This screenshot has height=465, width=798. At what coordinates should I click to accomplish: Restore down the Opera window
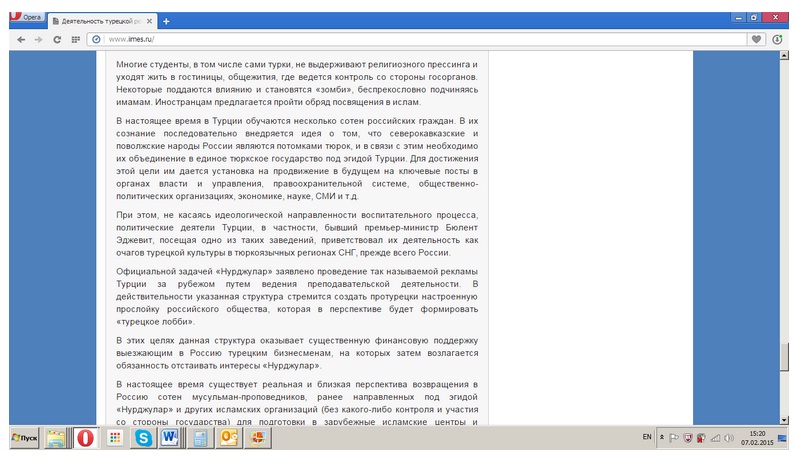[754, 17]
